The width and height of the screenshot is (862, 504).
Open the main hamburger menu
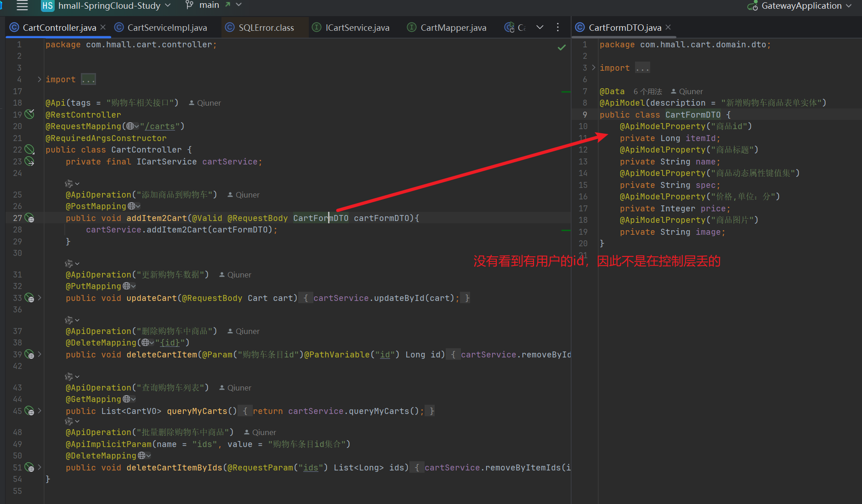22,6
